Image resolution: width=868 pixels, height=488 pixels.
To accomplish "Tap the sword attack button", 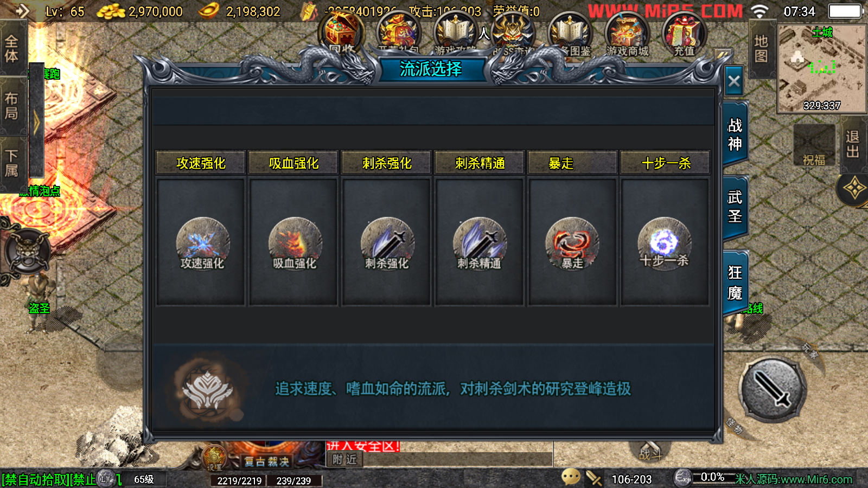I will 773,389.
